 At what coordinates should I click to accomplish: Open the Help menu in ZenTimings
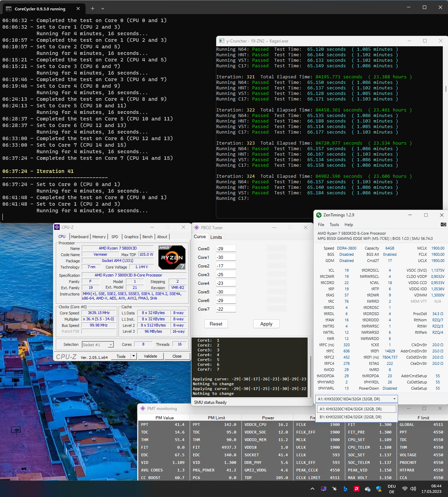[349, 224]
